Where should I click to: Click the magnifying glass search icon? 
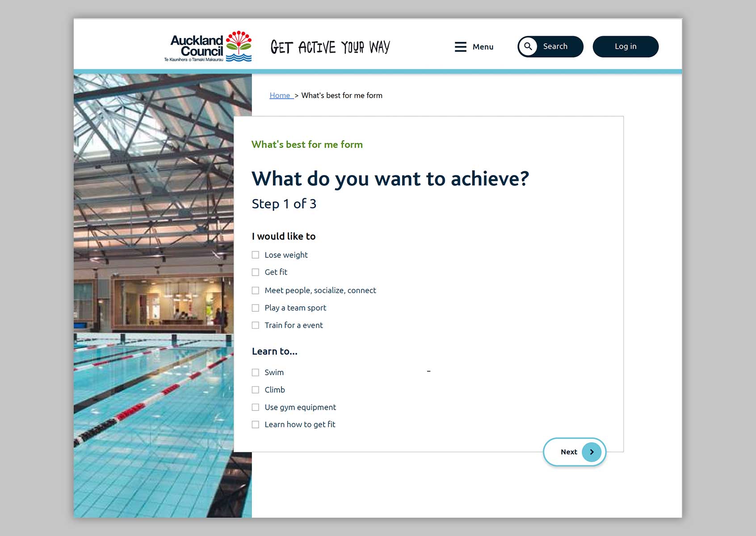coord(528,46)
